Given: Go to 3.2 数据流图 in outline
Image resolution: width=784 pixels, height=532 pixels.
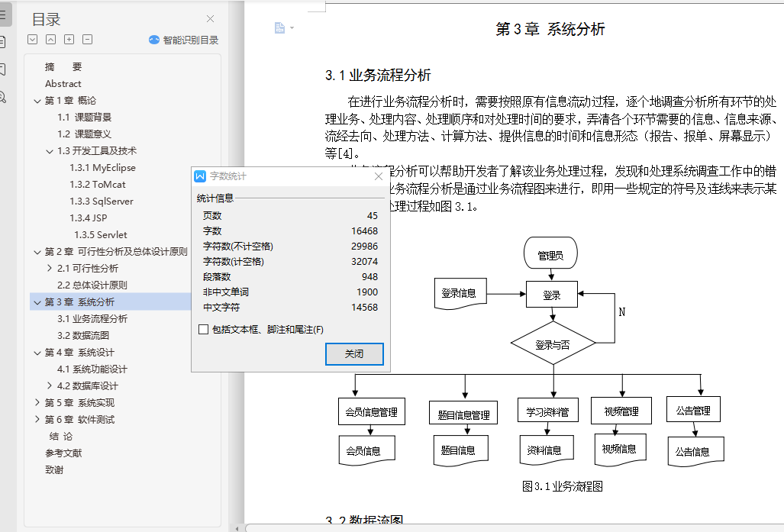Looking at the screenshot, I should pyautogui.click(x=83, y=336).
